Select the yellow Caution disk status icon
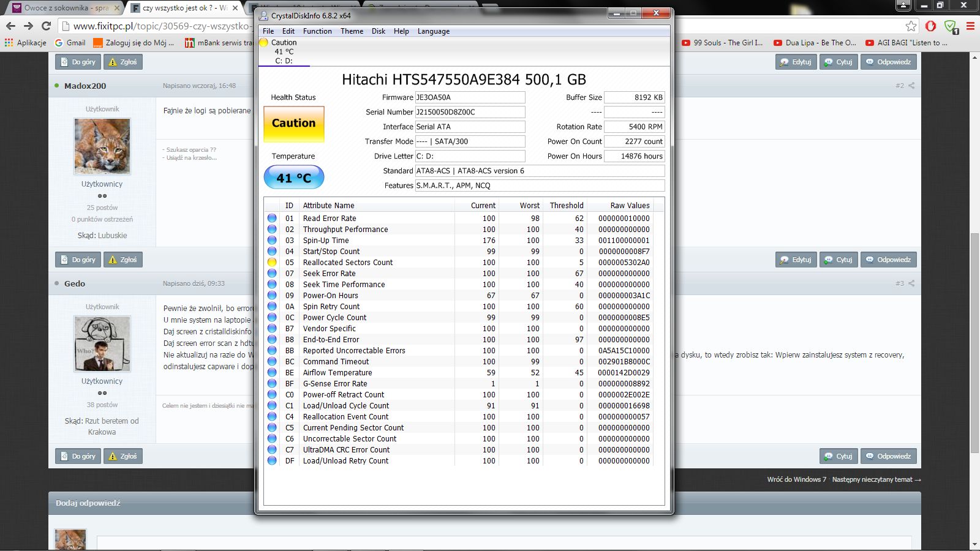This screenshot has width=980, height=551. point(263,42)
